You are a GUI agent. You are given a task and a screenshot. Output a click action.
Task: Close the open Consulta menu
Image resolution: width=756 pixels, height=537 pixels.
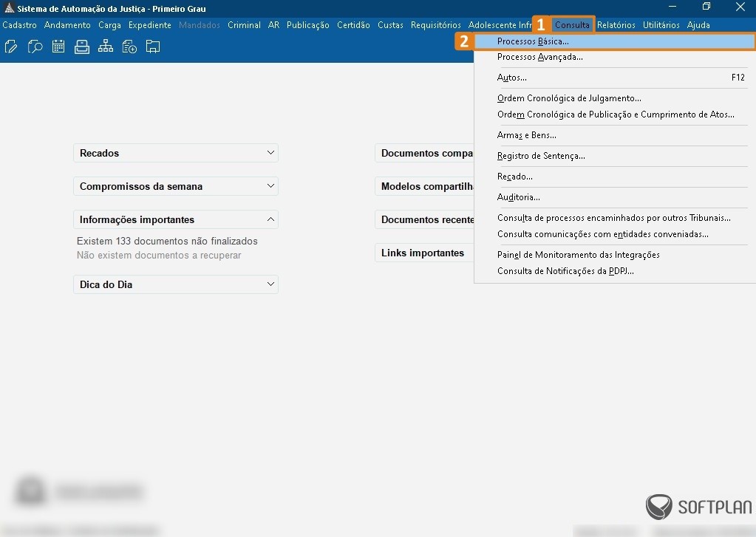pos(572,25)
